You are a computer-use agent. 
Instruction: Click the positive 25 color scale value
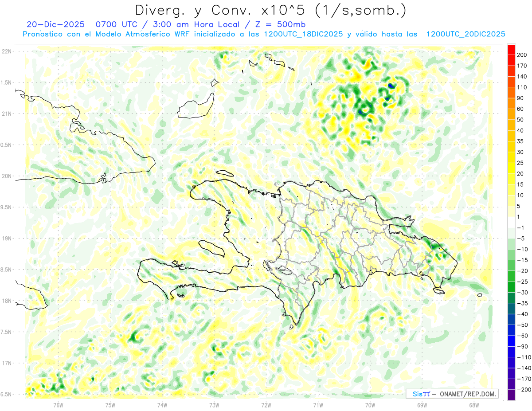520,163
